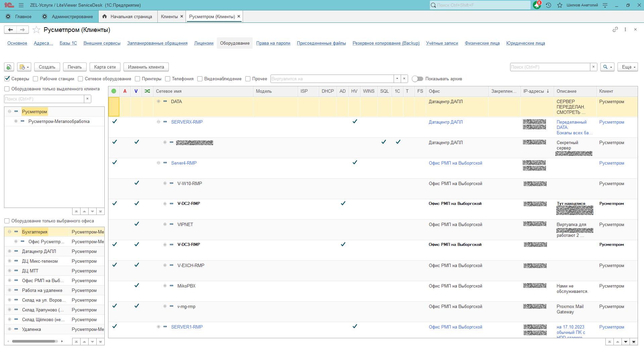Open the three-dot form options menu
644x349 pixels.
point(625,30)
